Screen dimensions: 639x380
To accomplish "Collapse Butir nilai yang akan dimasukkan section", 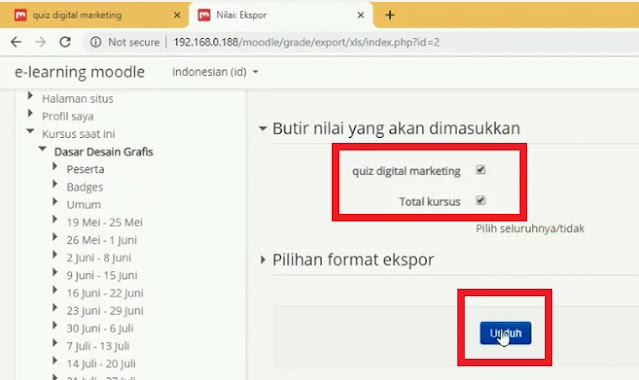I will tap(263, 129).
